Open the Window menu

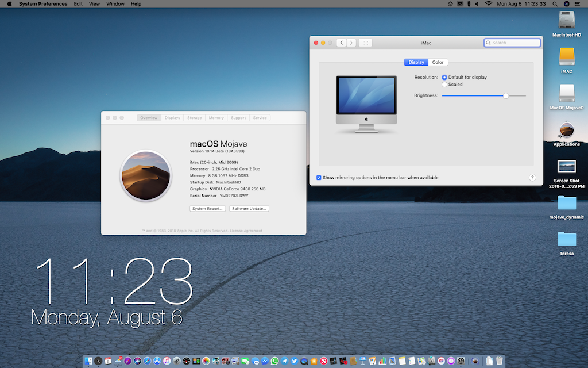click(x=115, y=4)
